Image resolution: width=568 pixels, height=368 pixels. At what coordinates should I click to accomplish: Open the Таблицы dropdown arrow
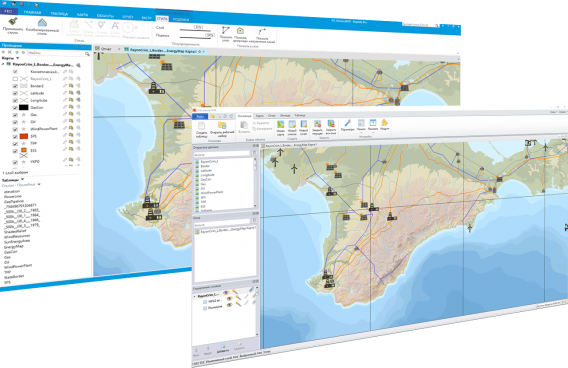point(22,179)
